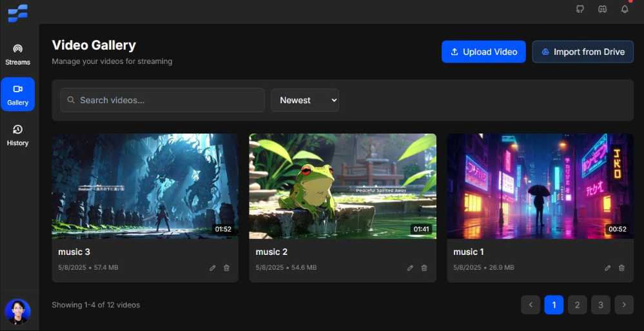The height and width of the screenshot is (331, 644).
Task: Click the Search videos field
Action: click(162, 100)
